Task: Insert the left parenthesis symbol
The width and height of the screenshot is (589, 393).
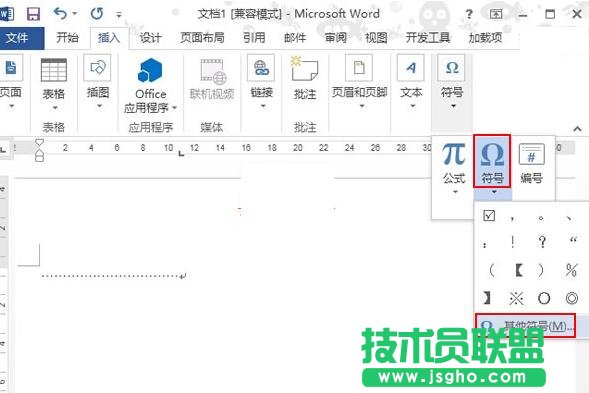Action: (x=492, y=270)
